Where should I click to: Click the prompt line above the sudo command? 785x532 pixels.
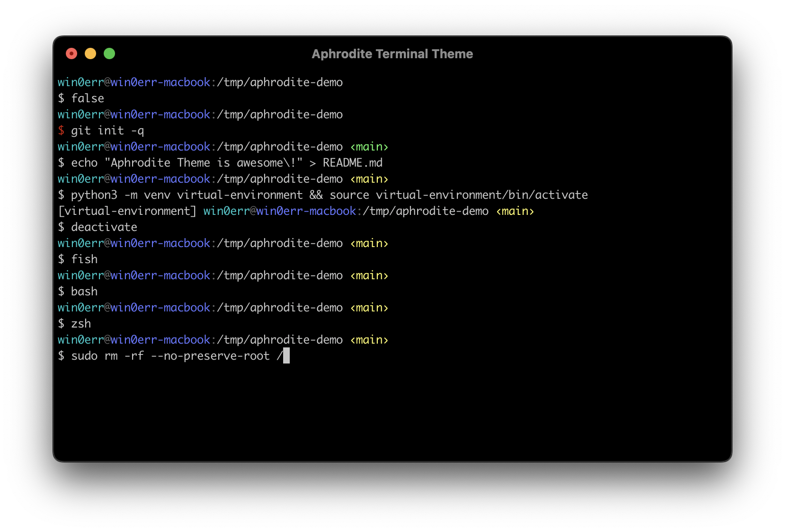click(x=223, y=340)
